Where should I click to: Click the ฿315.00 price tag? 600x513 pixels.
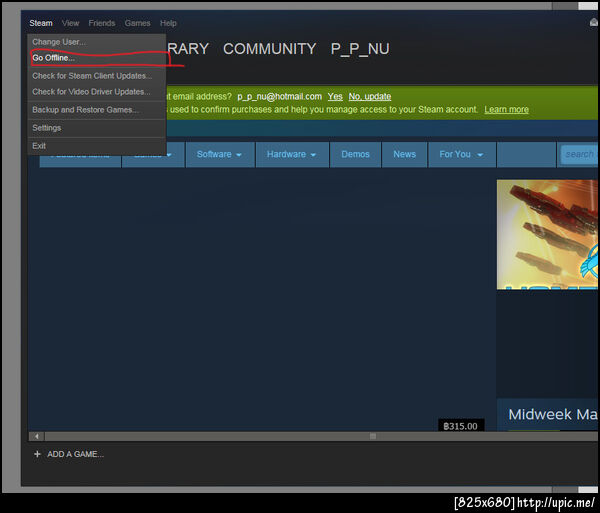[x=461, y=426]
